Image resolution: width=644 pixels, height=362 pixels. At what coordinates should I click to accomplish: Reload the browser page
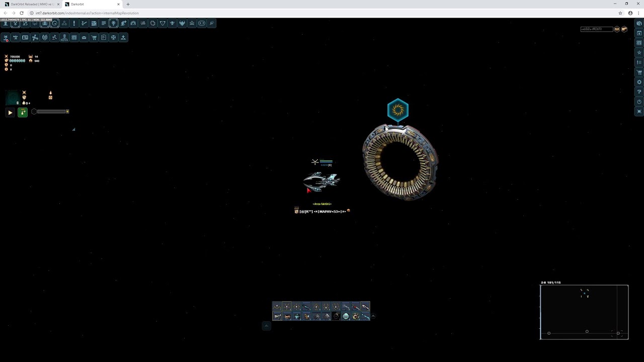click(21, 13)
